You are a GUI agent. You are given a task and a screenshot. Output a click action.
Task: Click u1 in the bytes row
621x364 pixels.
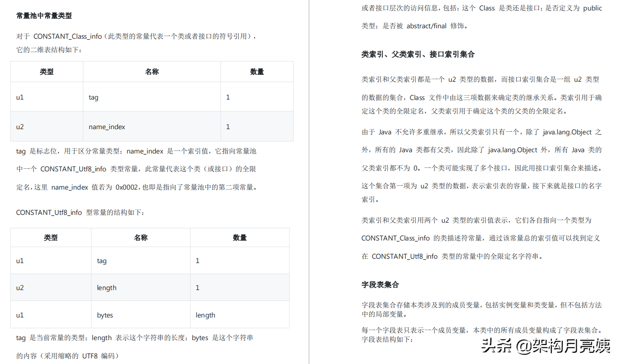(20, 315)
